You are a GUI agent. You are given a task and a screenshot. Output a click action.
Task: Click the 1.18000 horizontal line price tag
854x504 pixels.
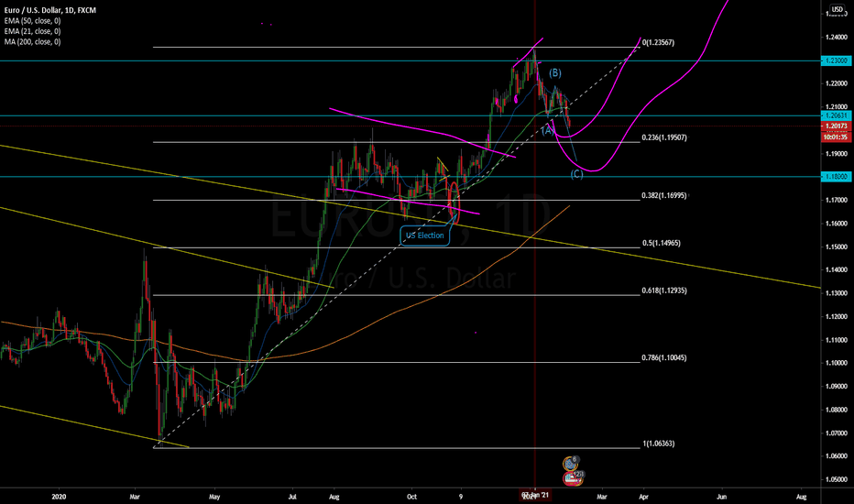pos(836,177)
